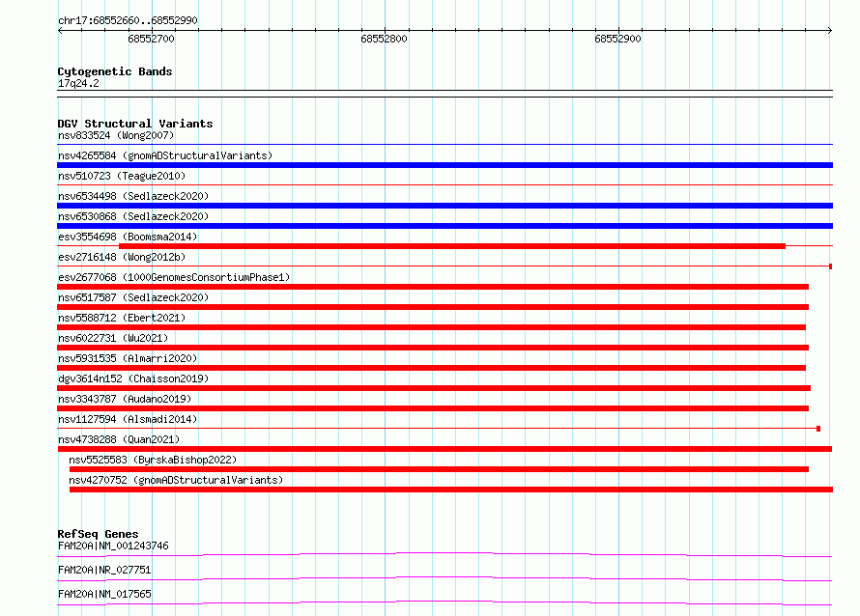860x616 pixels.
Task: Click the blue bar of nsv4265584
Action: point(444,165)
